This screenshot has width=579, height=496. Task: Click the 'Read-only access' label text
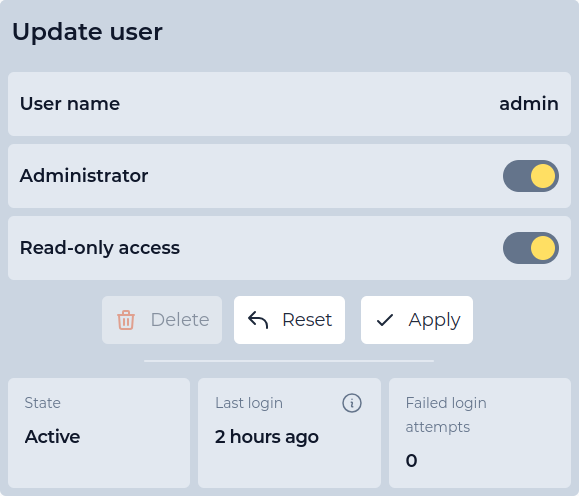click(x=100, y=248)
